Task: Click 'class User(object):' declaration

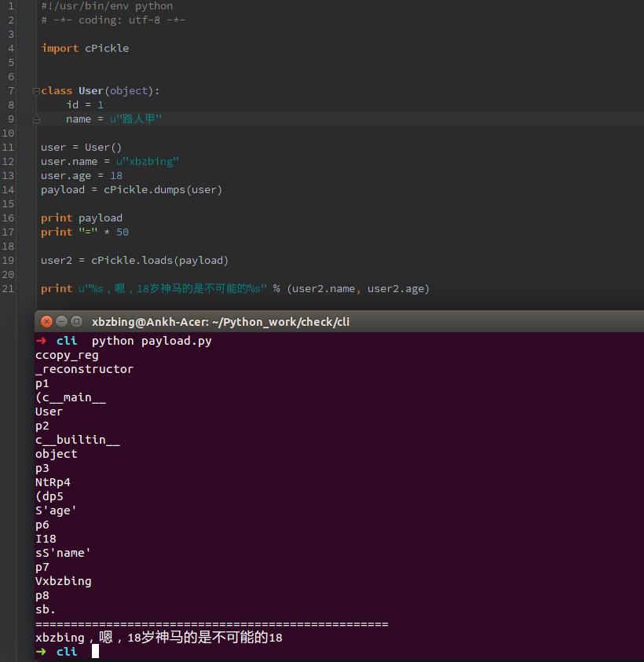Action: pyautogui.click(x=101, y=91)
